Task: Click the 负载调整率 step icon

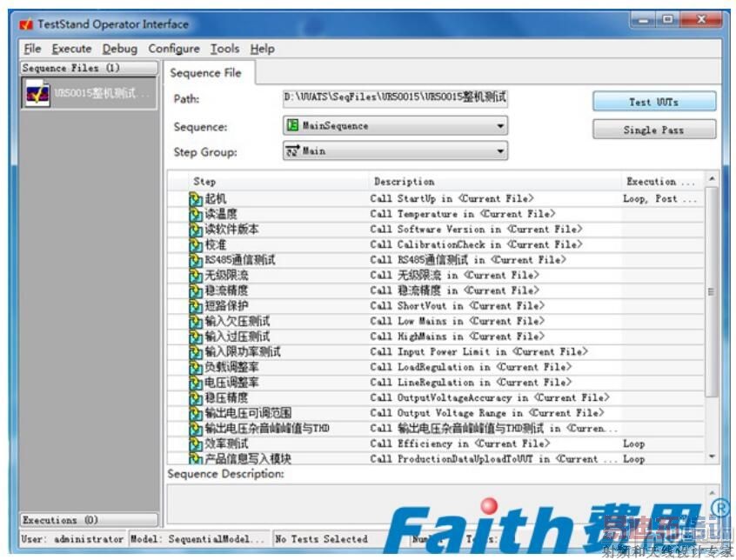Action: tap(195, 368)
